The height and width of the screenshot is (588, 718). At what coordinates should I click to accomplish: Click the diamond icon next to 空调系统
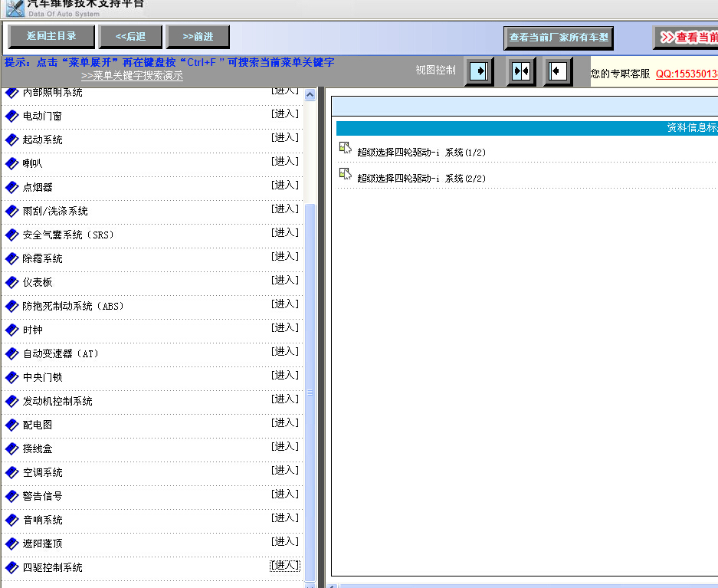[11, 472]
